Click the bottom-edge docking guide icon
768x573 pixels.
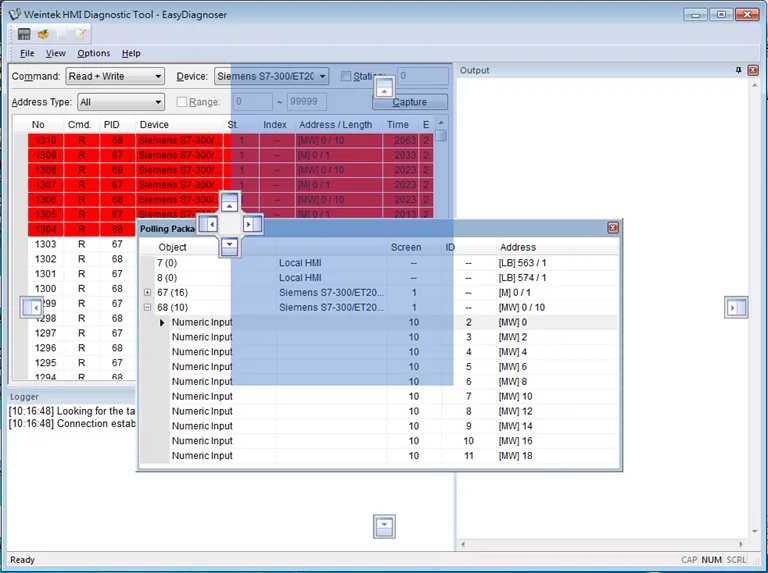[x=384, y=526]
